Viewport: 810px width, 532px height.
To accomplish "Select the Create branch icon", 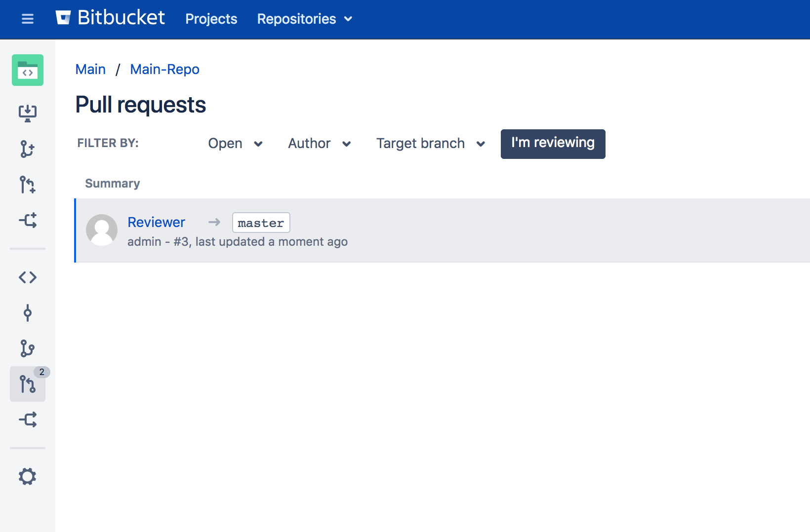I will click(x=28, y=150).
